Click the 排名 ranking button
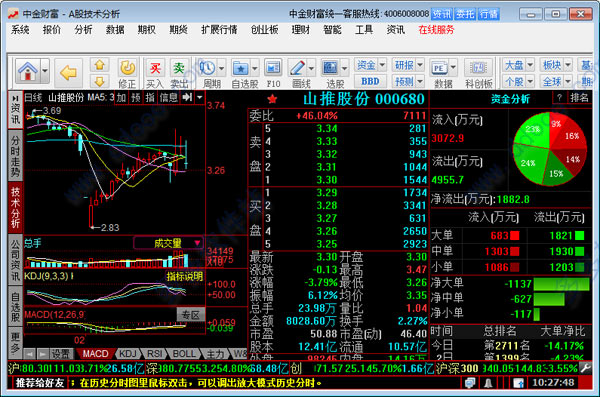 [579, 98]
